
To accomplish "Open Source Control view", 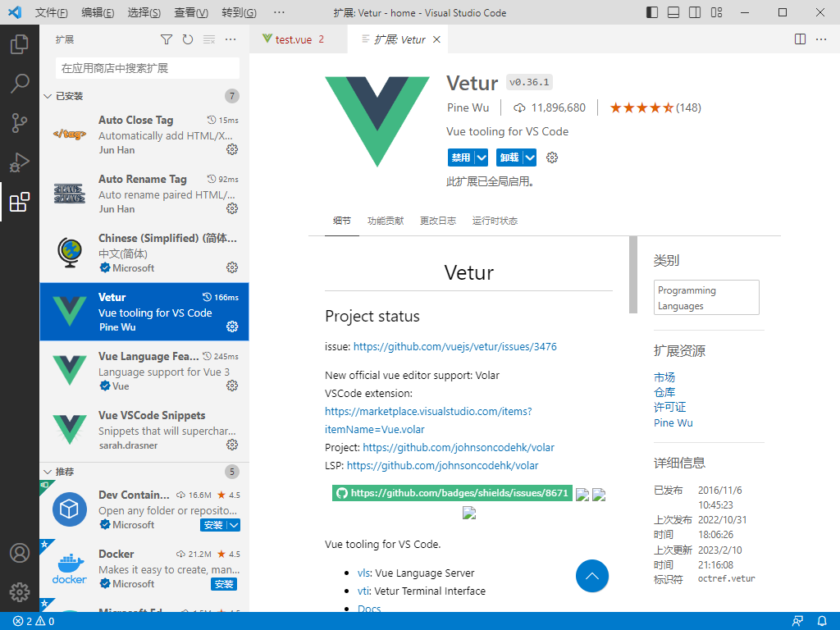I will pos(20,123).
